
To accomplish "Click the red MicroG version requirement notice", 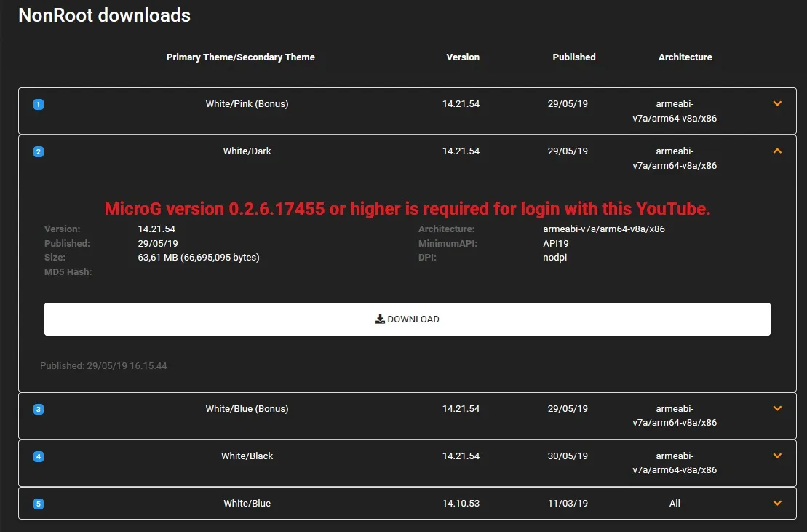I will (x=408, y=209).
